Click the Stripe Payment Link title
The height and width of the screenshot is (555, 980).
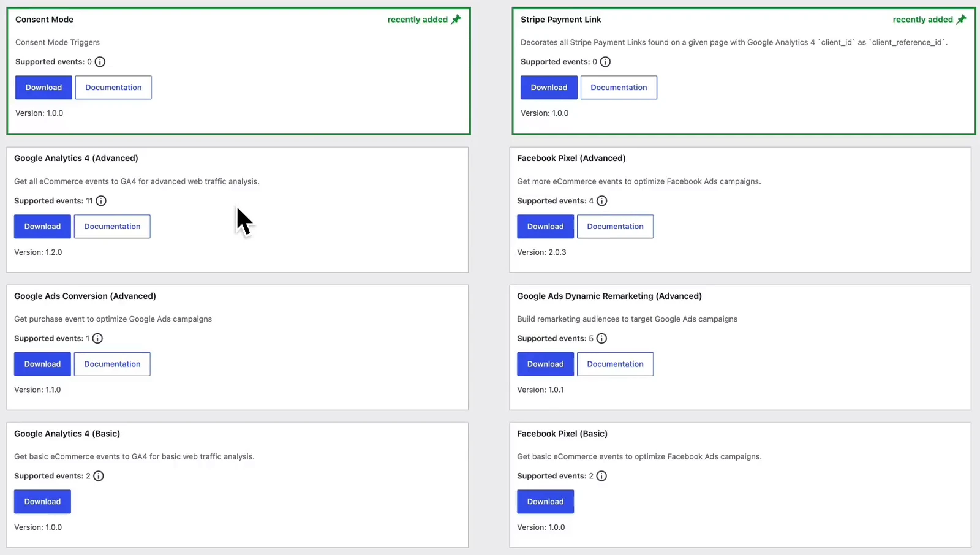click(560, 20)
